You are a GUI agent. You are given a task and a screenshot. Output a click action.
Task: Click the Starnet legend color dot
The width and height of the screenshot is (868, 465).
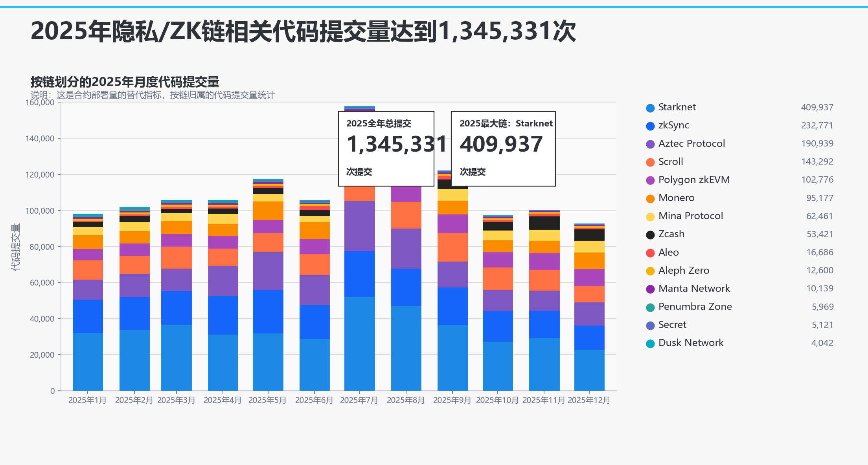pyautogui.click(x=650, y=108)
